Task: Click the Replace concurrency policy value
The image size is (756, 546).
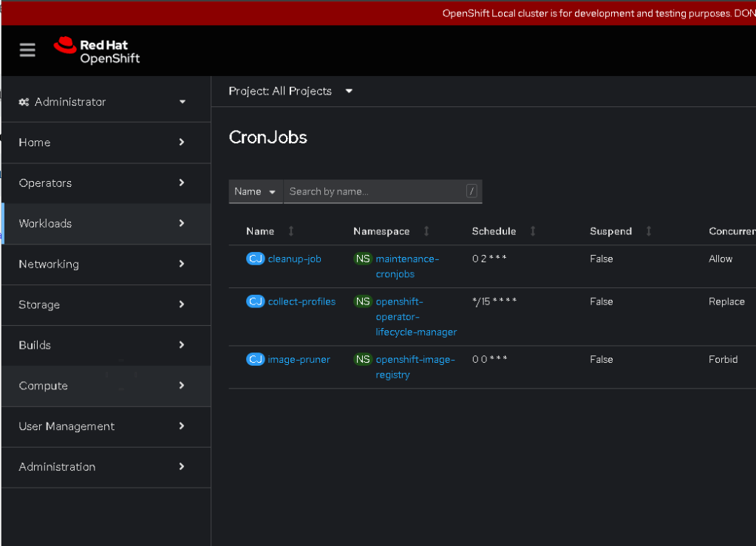Action: pos(726,301)
